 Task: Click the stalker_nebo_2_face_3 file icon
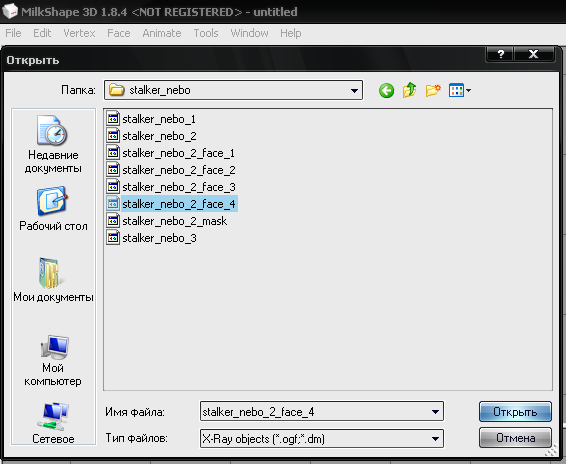[113, 186]
